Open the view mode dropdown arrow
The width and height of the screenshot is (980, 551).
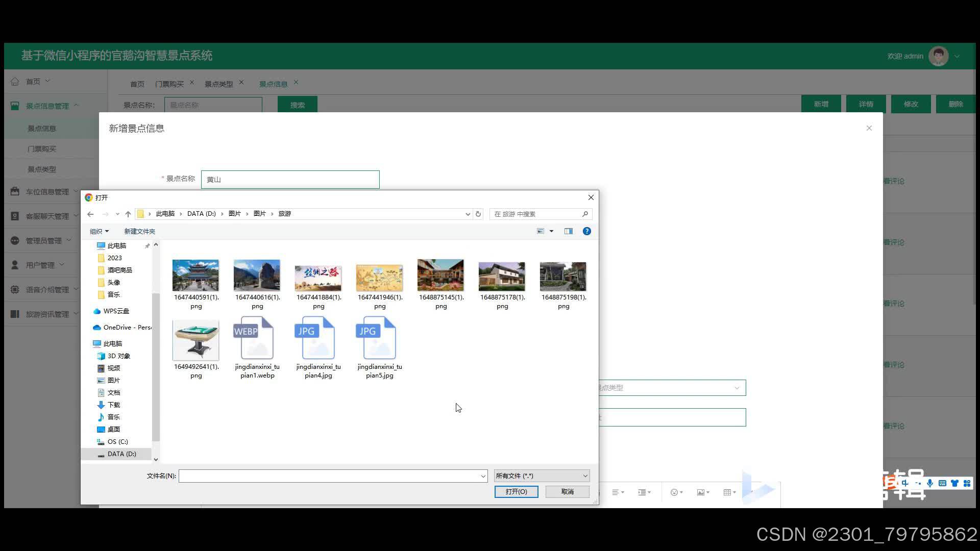[x=551, y=231]
